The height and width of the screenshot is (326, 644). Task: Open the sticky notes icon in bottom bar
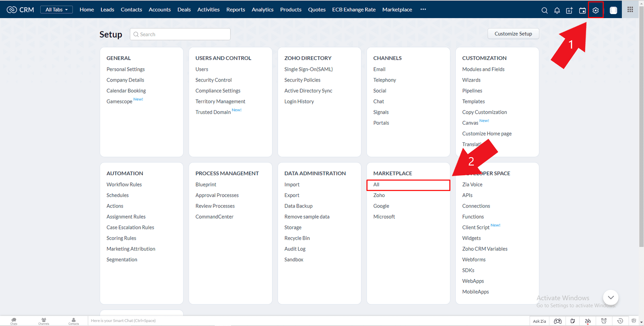coord(573,321)
